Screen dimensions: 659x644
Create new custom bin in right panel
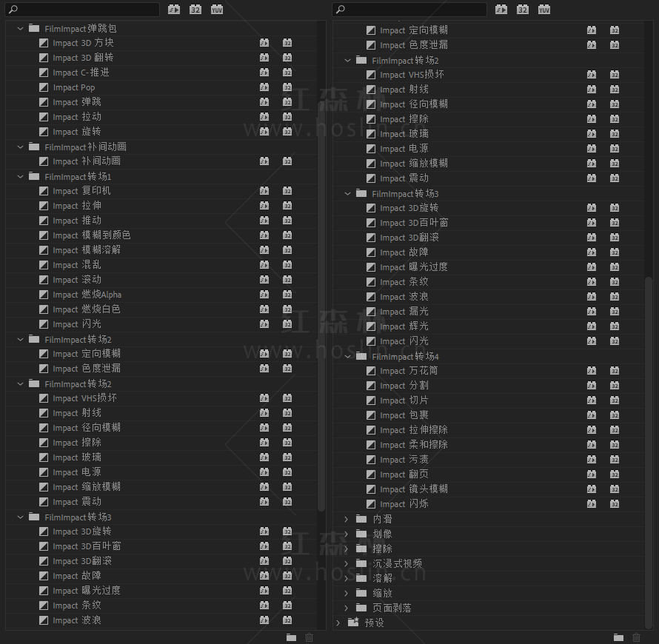[619, 637]
